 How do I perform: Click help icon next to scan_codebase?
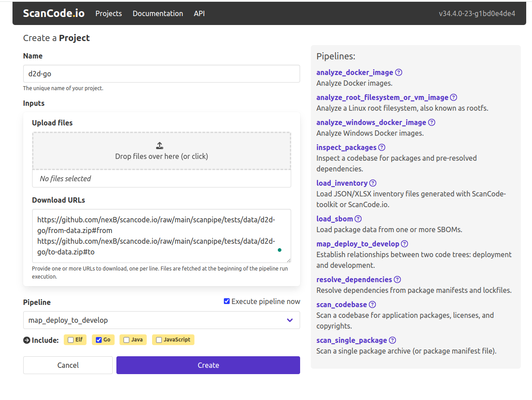(x=372, y=304)
